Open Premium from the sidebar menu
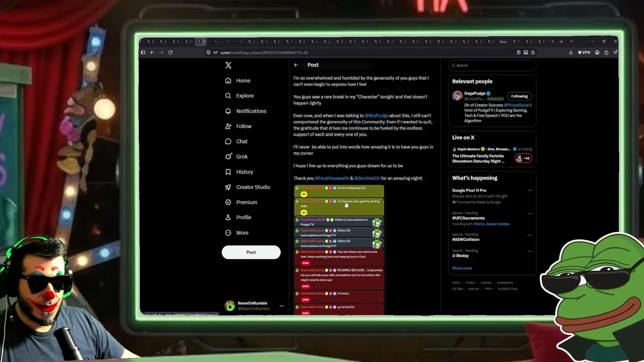Image resolution: width=644 pixels, height=362 pixels. [x=247, y=202]
